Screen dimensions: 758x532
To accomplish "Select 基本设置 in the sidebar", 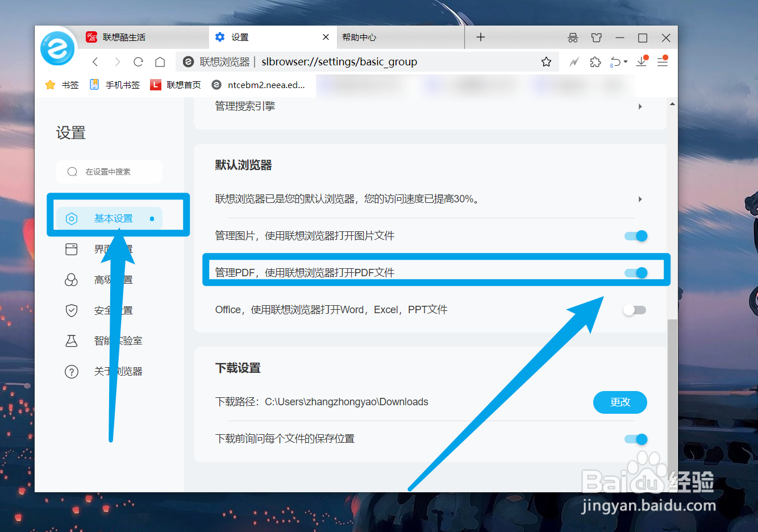I will 110,218.
